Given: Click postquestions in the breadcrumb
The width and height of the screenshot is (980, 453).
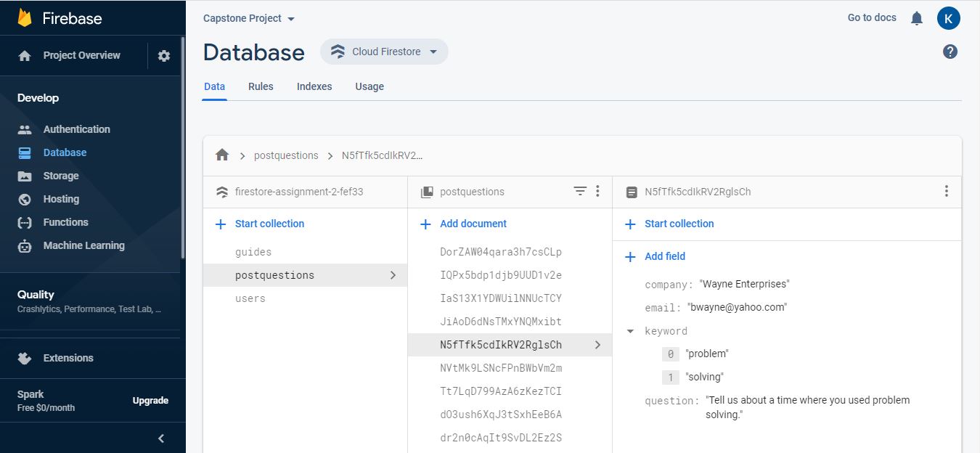Looking at the screenshot, I should click(286, 155).
